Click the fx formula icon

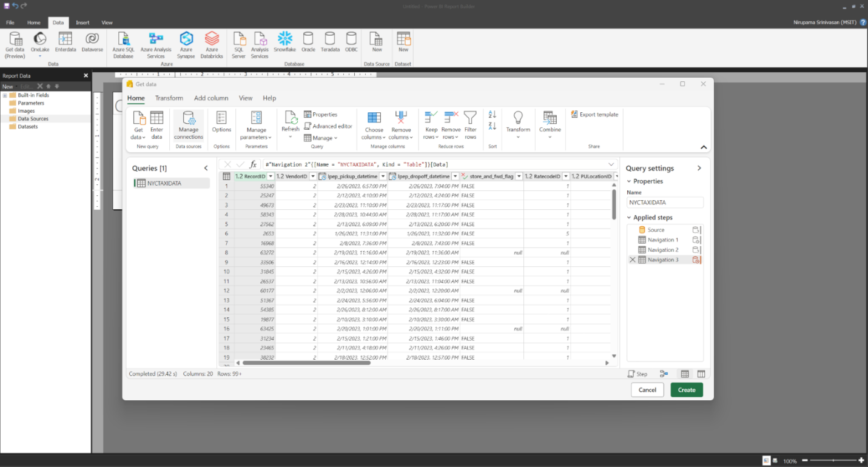point(254,164)
